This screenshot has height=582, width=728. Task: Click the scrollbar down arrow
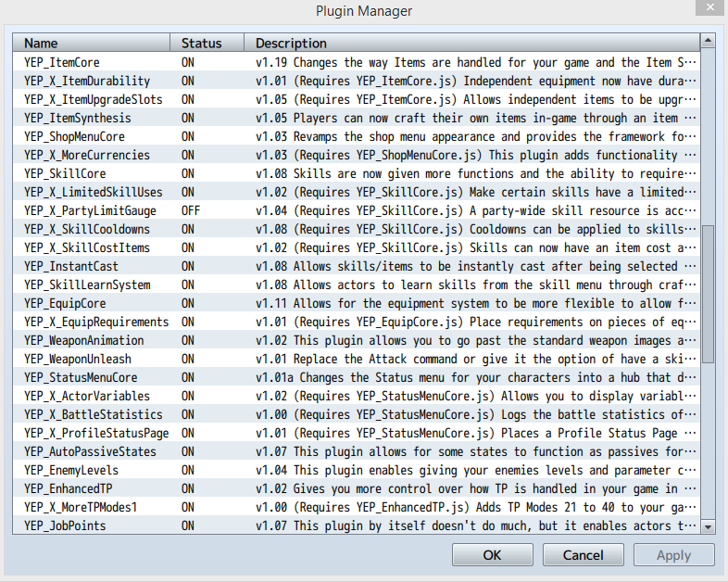(708, 526)
